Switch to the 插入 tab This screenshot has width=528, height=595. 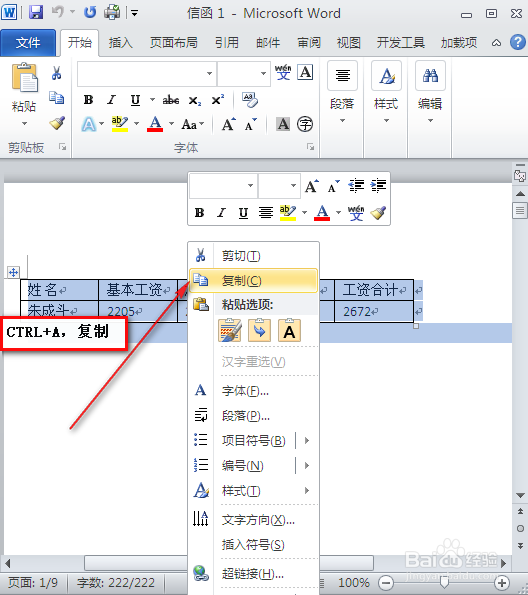(120, 42)
